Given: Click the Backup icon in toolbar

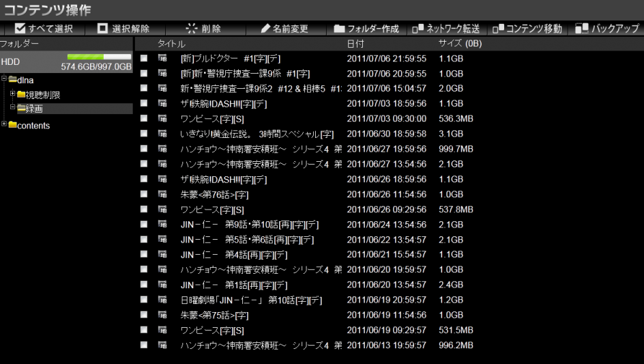Looking at the screenshot, I should 582,29.
